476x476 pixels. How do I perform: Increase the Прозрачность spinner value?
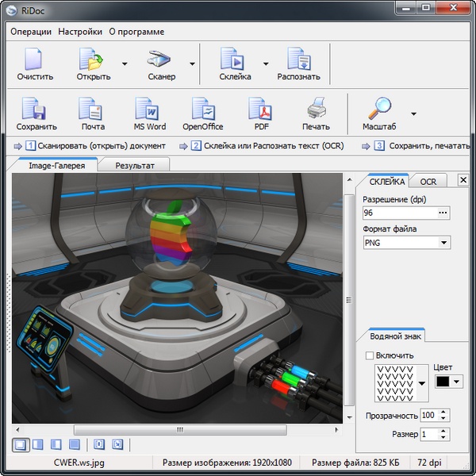[x=443, y=412]
